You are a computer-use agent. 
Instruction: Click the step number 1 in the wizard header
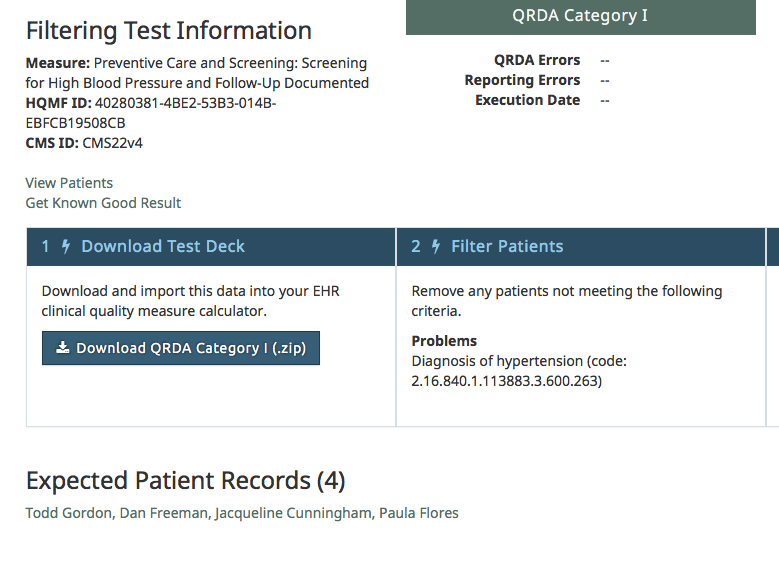click(x=45, y=246)
